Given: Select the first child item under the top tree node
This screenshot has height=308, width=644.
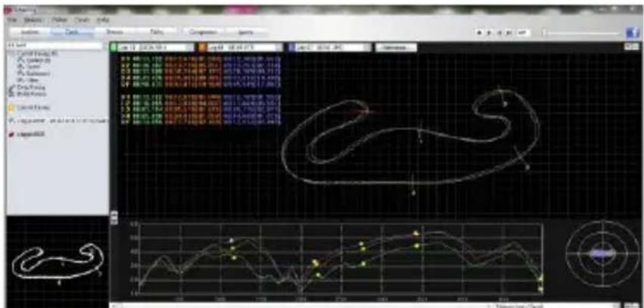Looking at the screenshot, I should (34, 61).
